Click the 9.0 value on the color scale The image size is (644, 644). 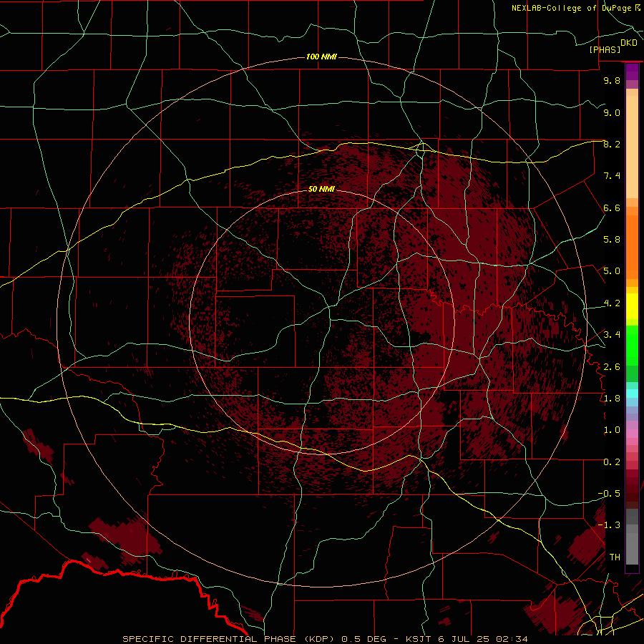coord(612,112)
